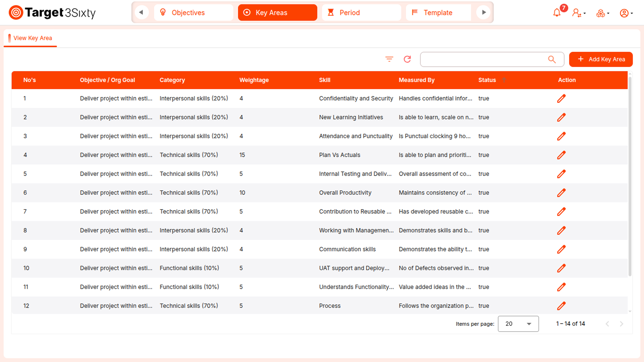Open items per page dropdown

pyautogui.click(x=518, y=324)
